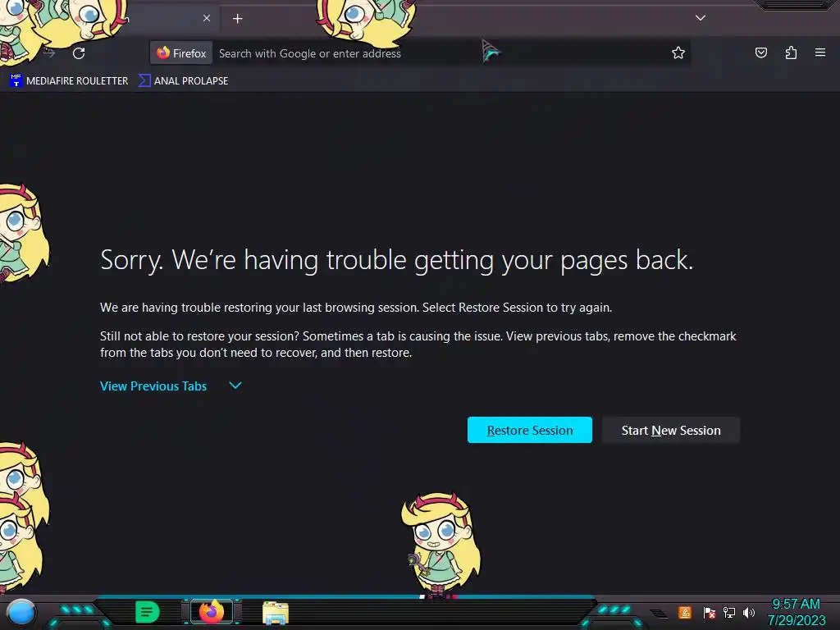Open the Firefox hamburger application menu

pyautogui.click(x=820, y=52)
